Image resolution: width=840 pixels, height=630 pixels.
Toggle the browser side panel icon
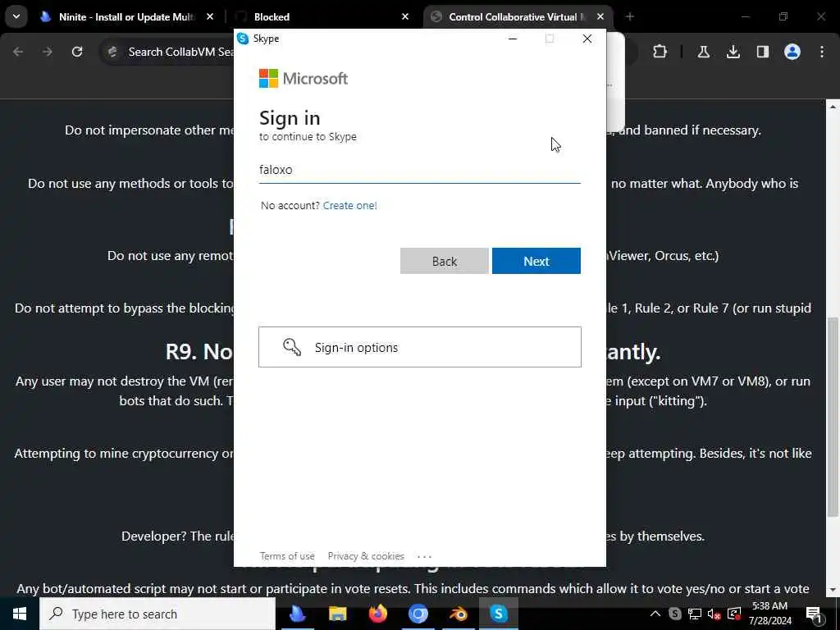coord(762,52)
